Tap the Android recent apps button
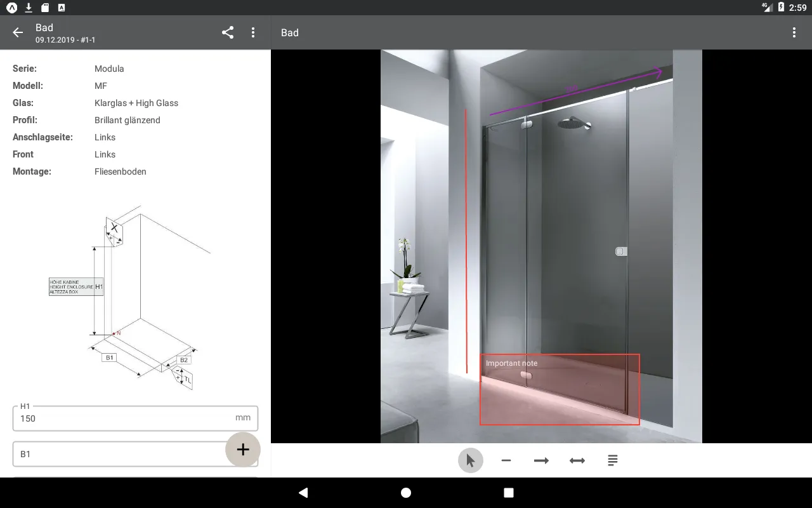The height and width of the screenshot is (508, 812). pyautogui.click(x=509, y=493)
